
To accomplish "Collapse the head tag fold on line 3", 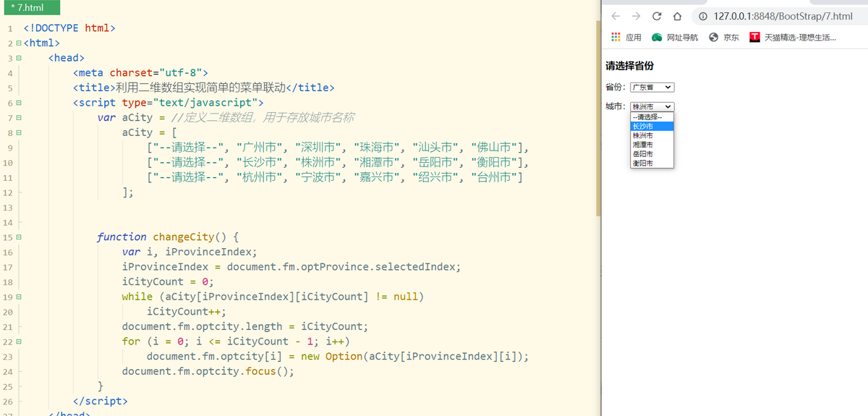I will [19, 58].
